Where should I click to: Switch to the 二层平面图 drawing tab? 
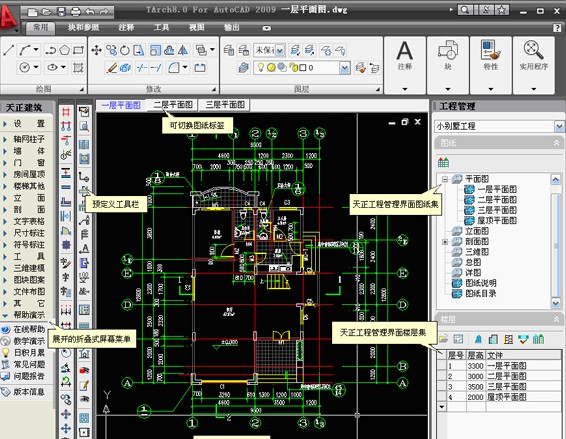click(172, 105)
